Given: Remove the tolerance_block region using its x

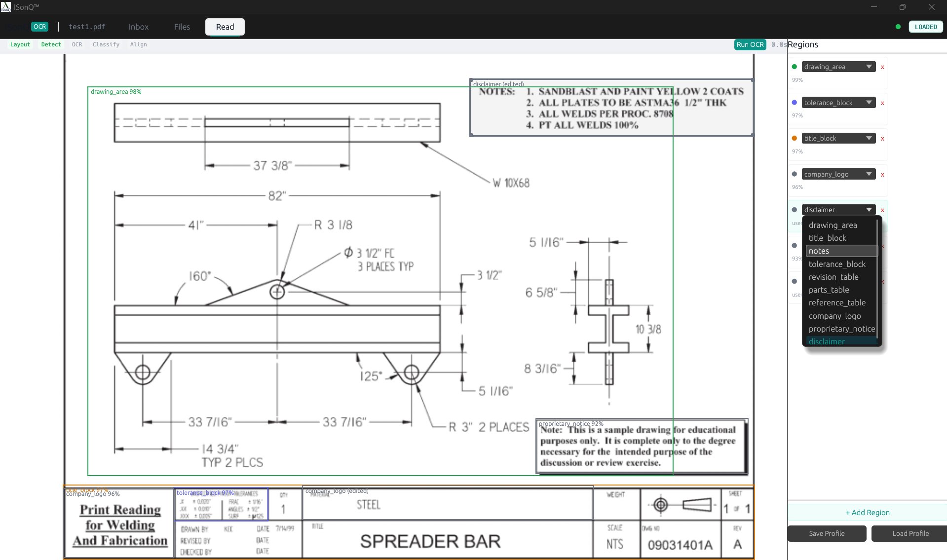Looking at the screenshot, I should [882, 103].
